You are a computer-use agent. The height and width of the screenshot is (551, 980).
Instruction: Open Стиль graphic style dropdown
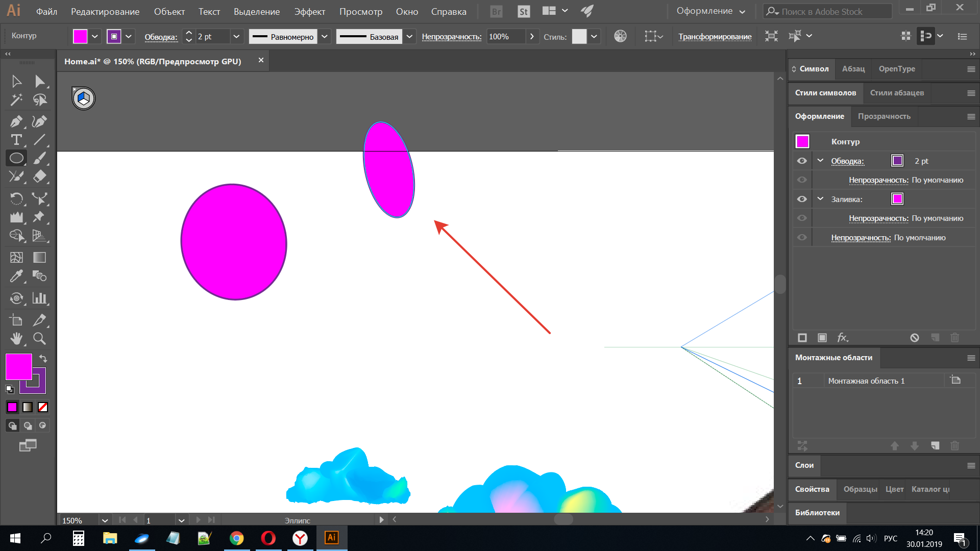click(x=594, y=36)
